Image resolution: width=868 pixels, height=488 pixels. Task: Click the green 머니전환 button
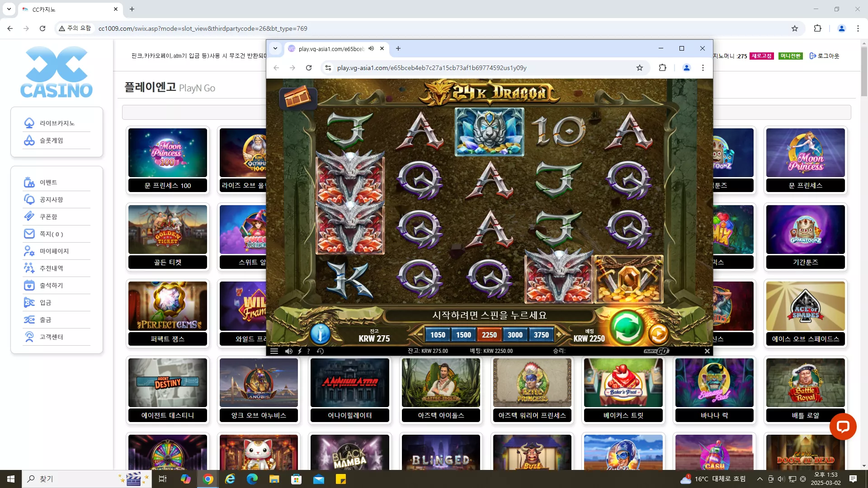click(x=791, y=56)
